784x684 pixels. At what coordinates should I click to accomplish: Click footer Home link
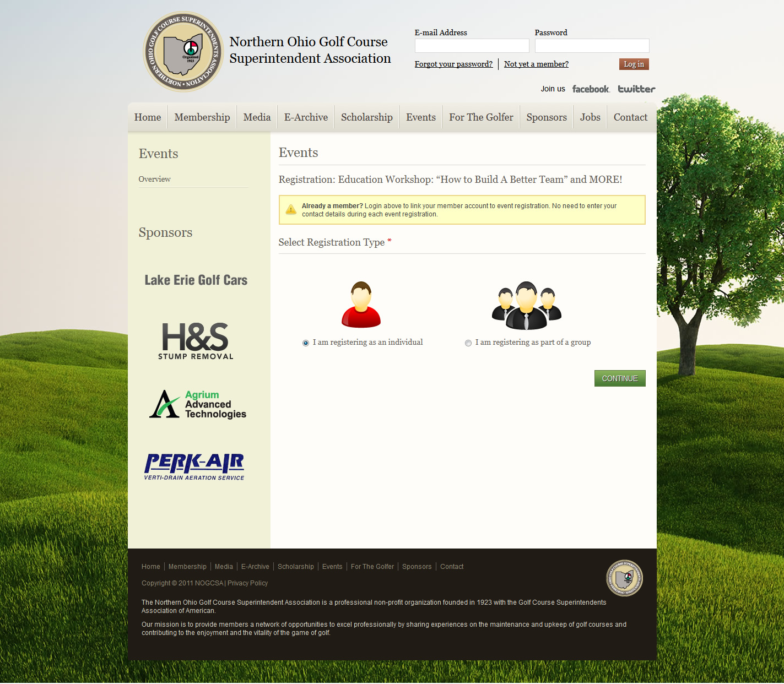point(151,567)
